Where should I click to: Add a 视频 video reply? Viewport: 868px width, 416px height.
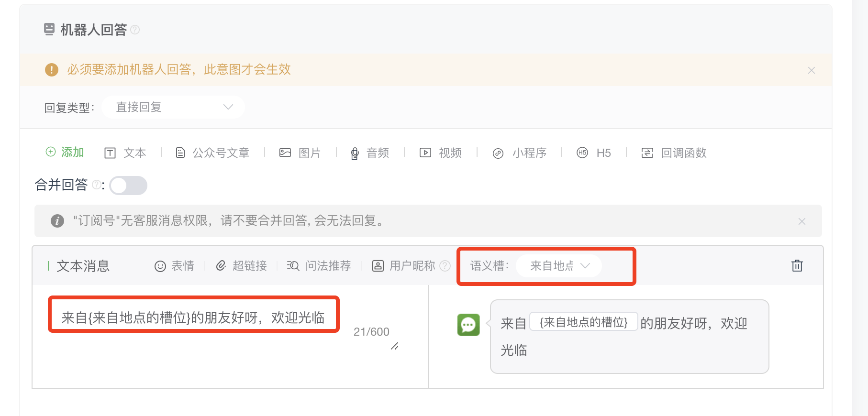click(x=441, y=153)
